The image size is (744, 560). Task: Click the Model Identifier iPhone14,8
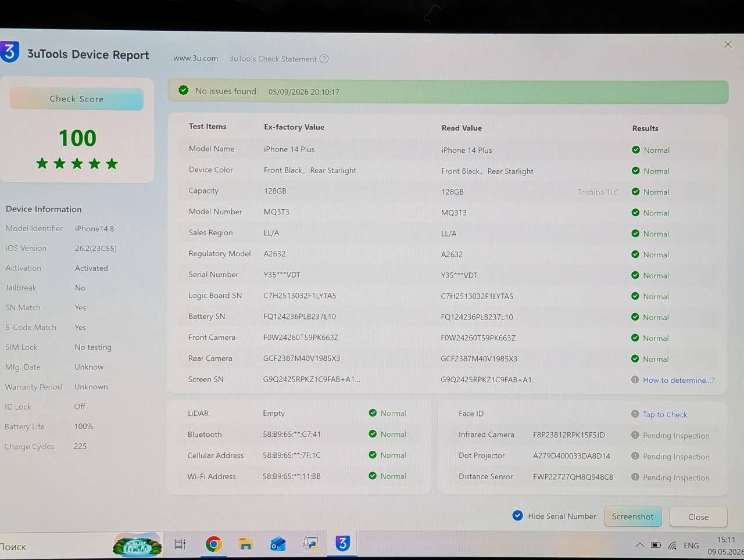coord(95,228)
